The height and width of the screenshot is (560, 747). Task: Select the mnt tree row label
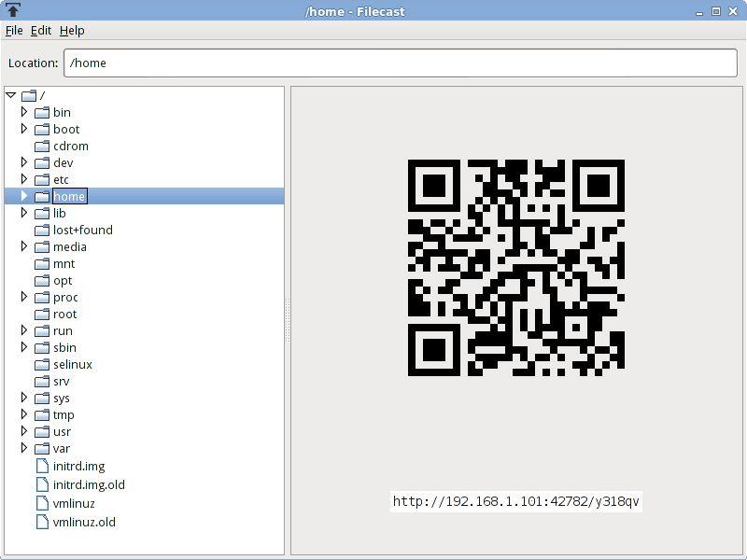coord(63,264)
